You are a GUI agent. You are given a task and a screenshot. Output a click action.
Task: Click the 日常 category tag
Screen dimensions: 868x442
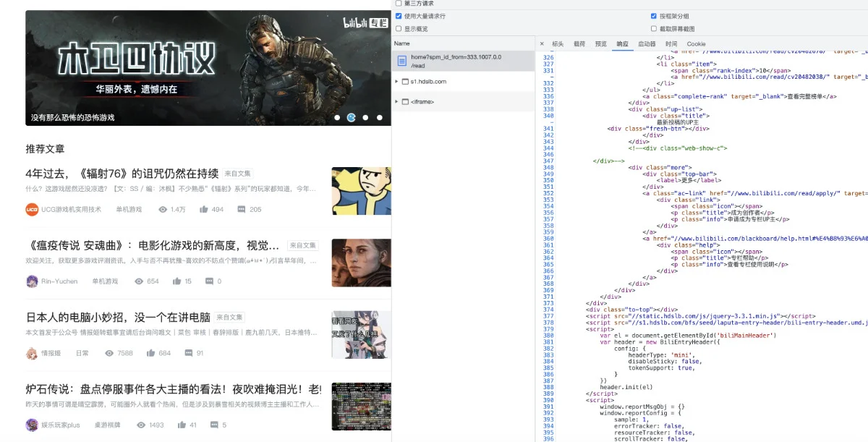(x=82, y=353)
